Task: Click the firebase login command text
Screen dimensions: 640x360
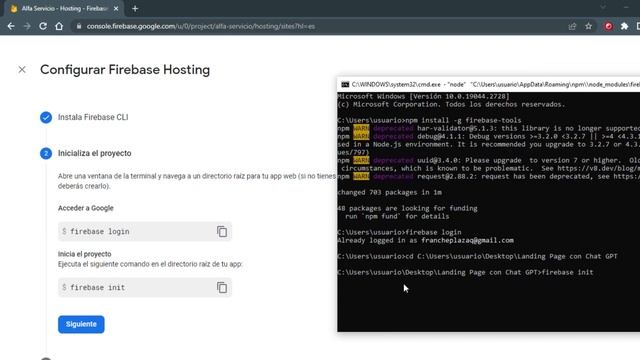Action: [x=100, y=231]
